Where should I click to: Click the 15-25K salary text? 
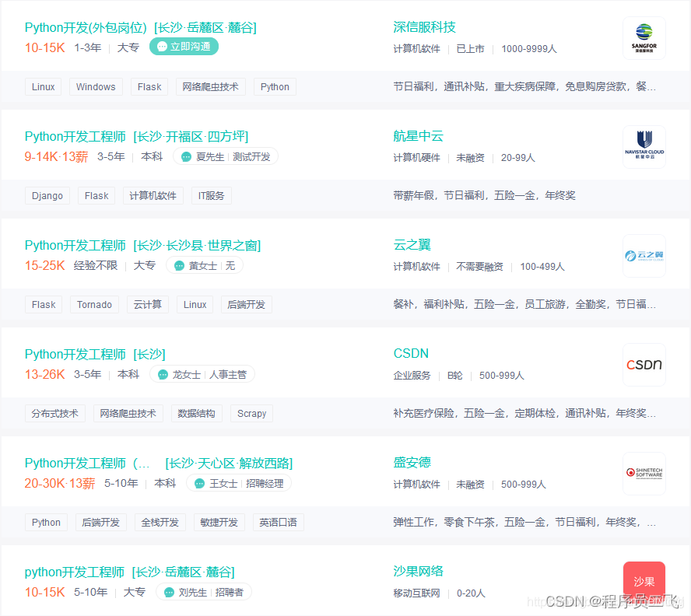click(x=45, y=265)
